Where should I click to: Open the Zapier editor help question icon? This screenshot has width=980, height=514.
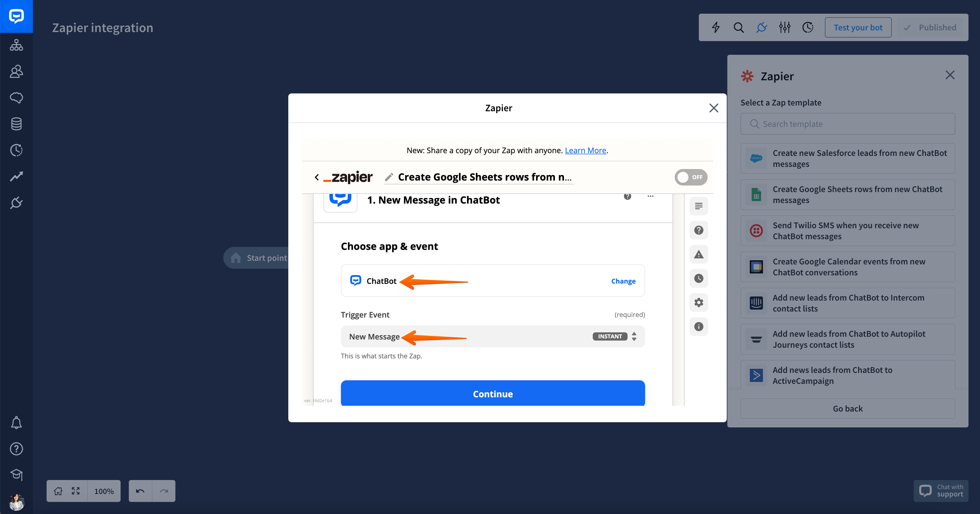(x=699, y=230)
